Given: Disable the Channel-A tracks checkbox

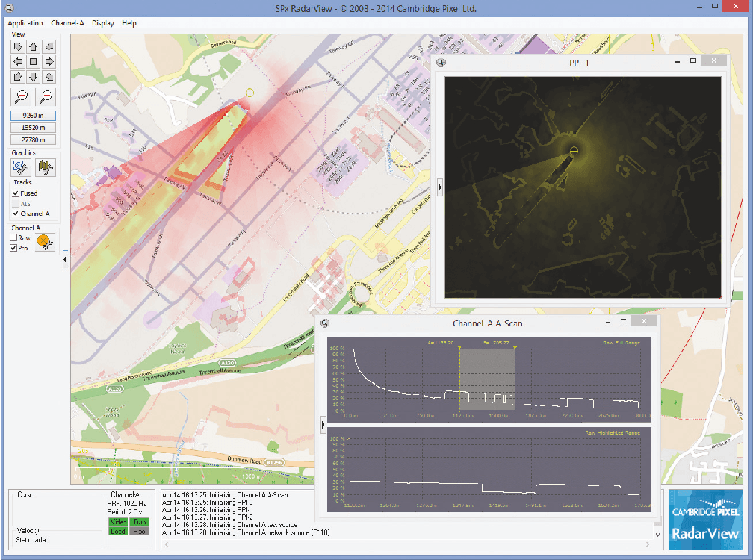Looking at the screenshot, I should [x=15, y=214].
